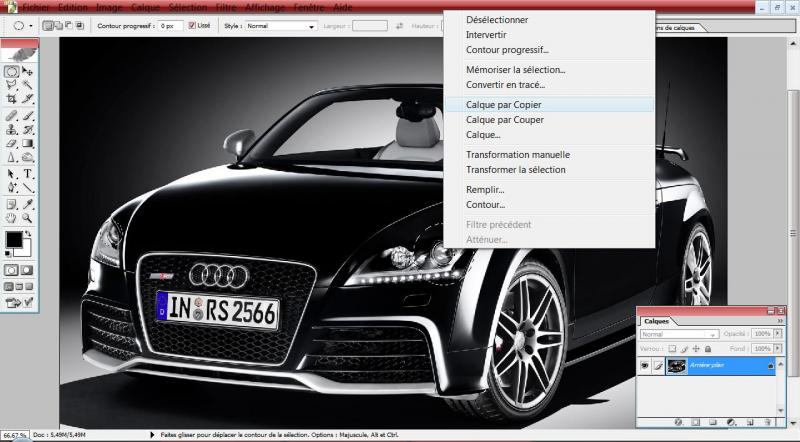Select the Elliptical Marquee tool in toolbox
Screen dimensions: 800x442
pyautogui.click(x=11, y=71)
